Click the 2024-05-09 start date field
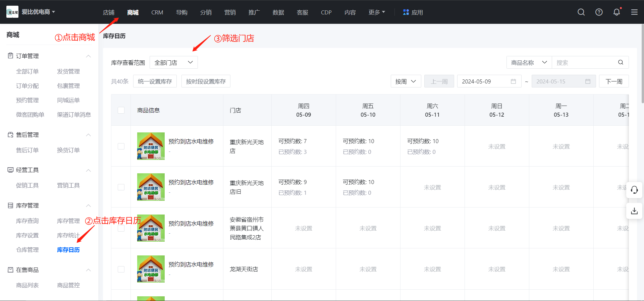This screenshot has width=644, height=301. pos(489,81)
